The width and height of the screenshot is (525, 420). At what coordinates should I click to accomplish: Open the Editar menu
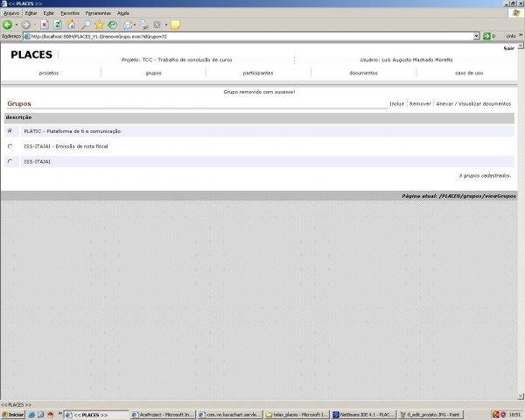pos(31,13)
